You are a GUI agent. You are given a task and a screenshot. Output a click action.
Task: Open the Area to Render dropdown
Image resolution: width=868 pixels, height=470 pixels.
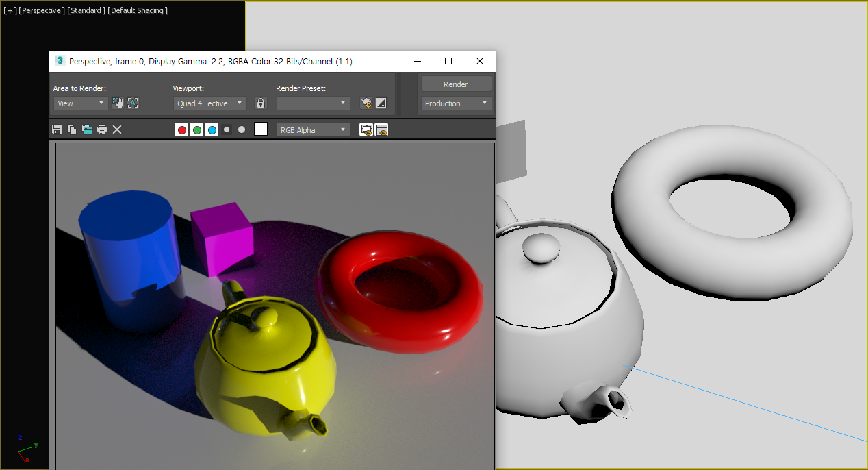click(81, 103)
